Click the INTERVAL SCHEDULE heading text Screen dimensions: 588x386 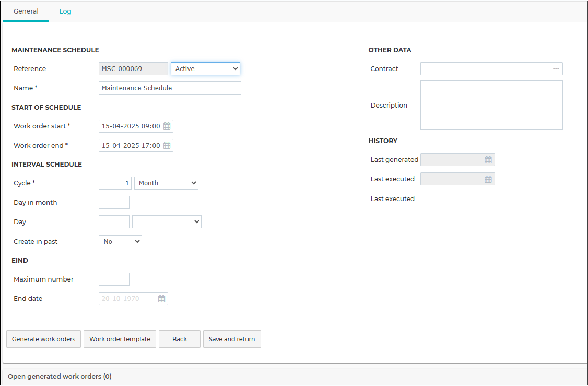coord(46,165)
